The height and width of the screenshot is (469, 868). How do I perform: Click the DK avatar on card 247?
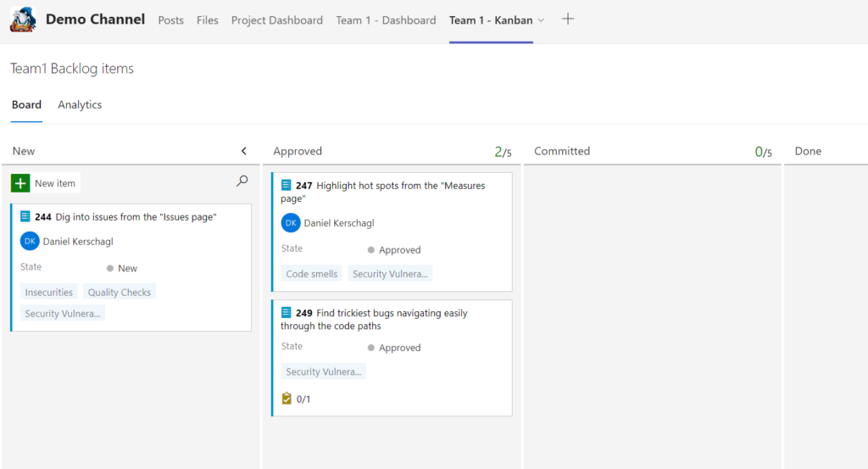pyautogui.click(x=291, y=222)
